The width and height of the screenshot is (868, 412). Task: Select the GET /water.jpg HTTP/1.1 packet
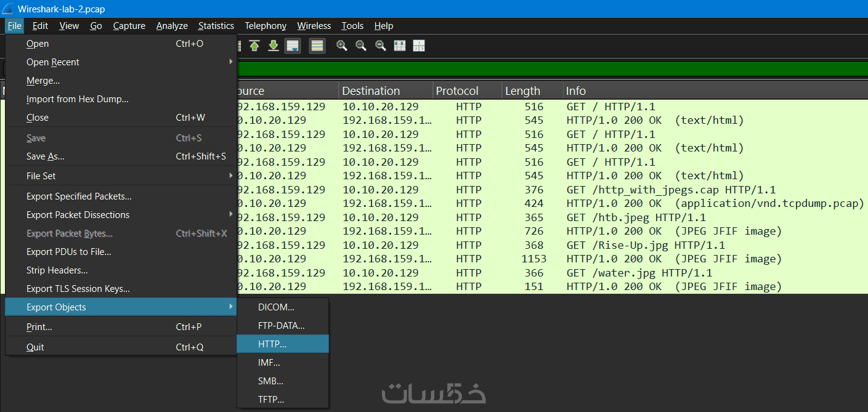552,273
